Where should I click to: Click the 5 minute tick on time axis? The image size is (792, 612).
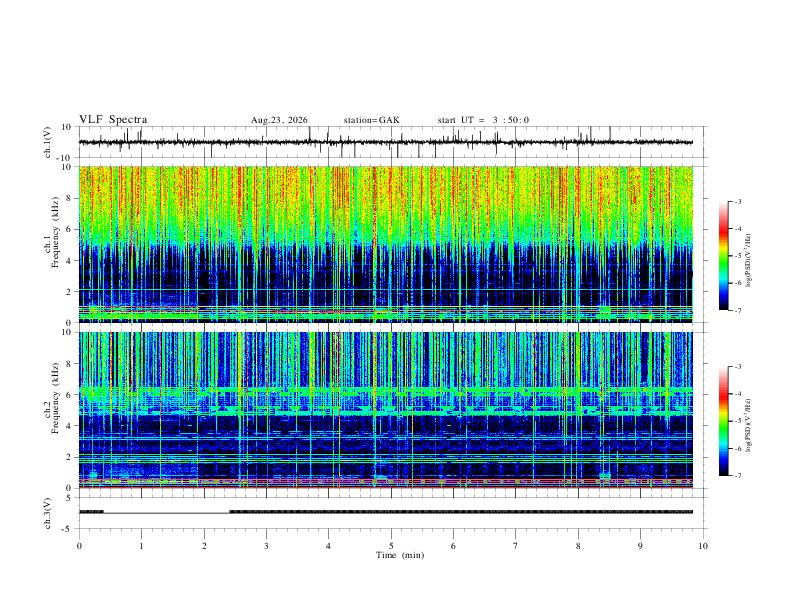391,546
